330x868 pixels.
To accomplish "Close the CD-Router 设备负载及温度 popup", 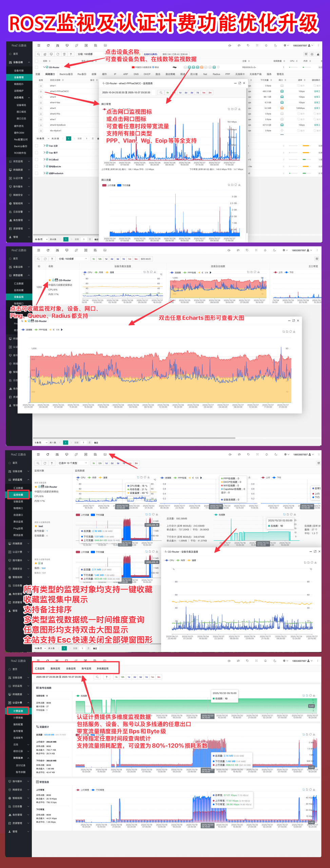I will pyautogui.click(x=319, y=552).
